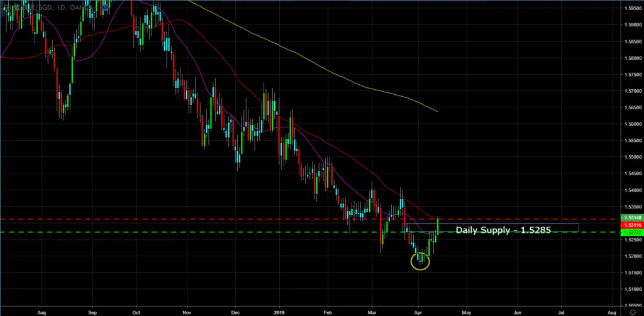Viewport: 644px width, 316px height.
Task: Click the Mar label on time axis
Action: coord(372,312)
